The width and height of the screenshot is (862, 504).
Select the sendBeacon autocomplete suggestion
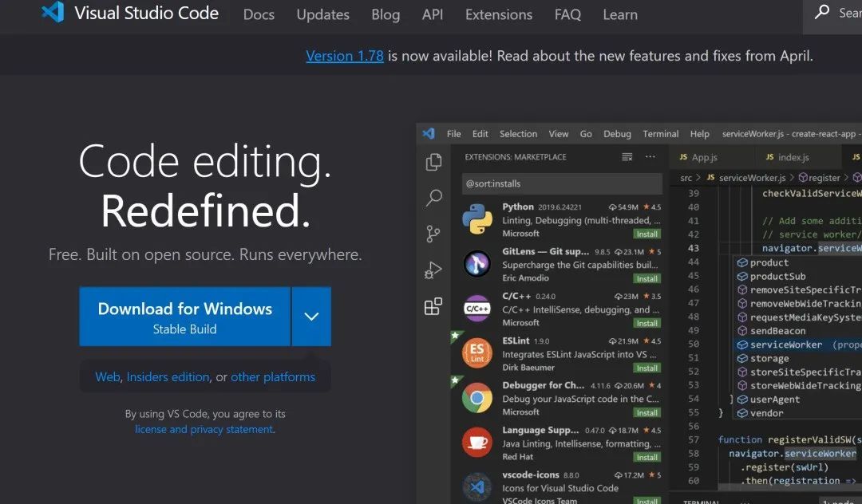[x=777, y=331]
